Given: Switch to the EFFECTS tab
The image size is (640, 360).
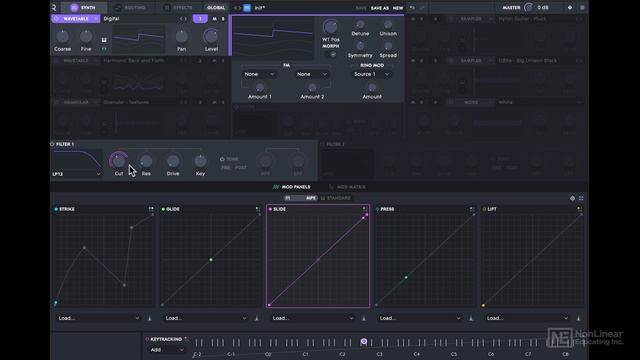Looking at the screenshot, I should pos(178,7).
